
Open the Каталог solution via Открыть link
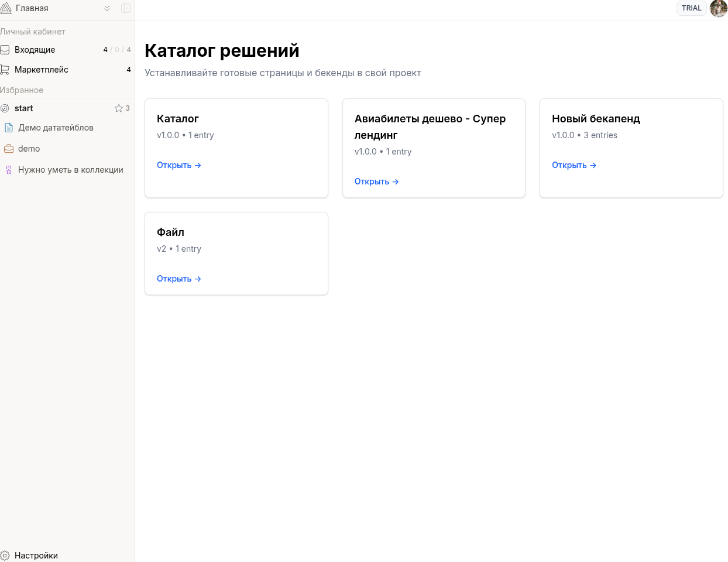178,165
